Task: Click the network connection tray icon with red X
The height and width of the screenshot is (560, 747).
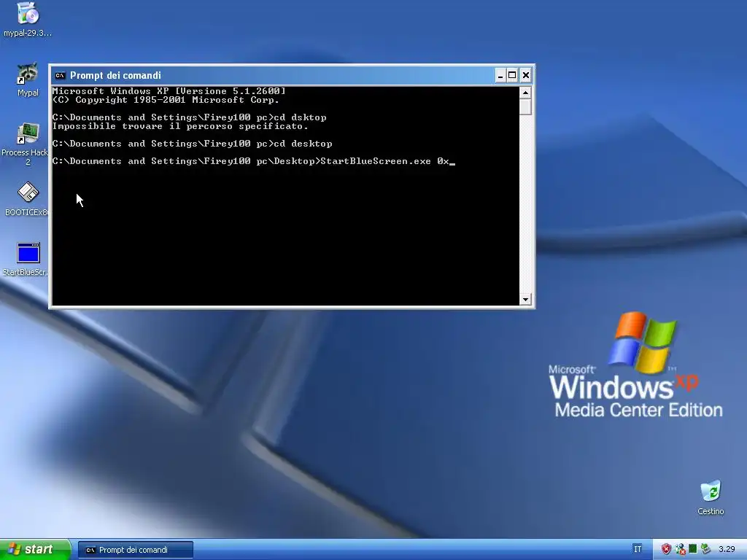Action: [681, 550]
